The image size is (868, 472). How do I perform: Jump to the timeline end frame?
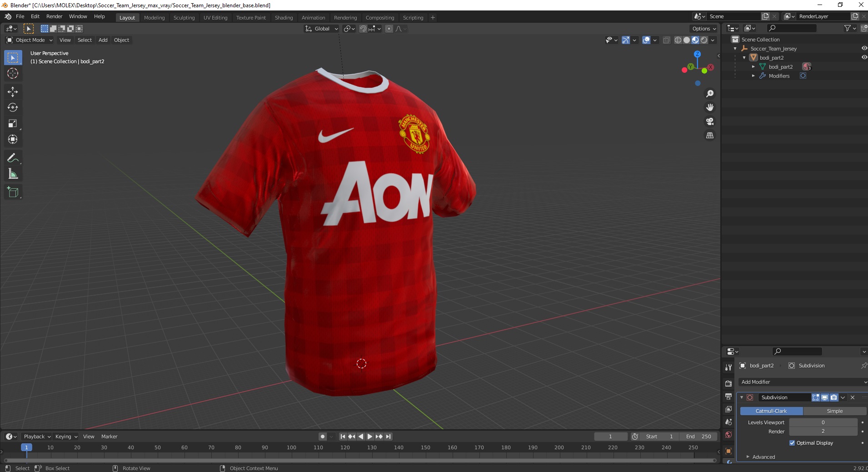click(388, 437)
